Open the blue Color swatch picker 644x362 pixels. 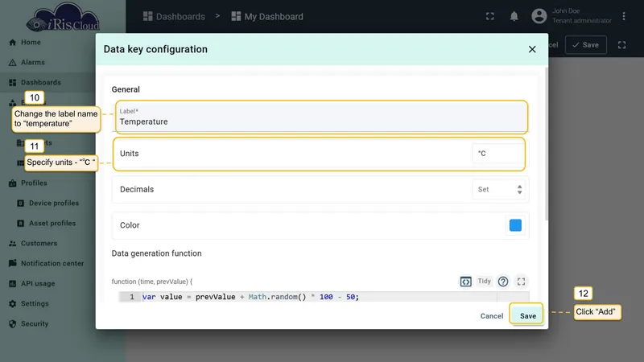pos(515,225)
